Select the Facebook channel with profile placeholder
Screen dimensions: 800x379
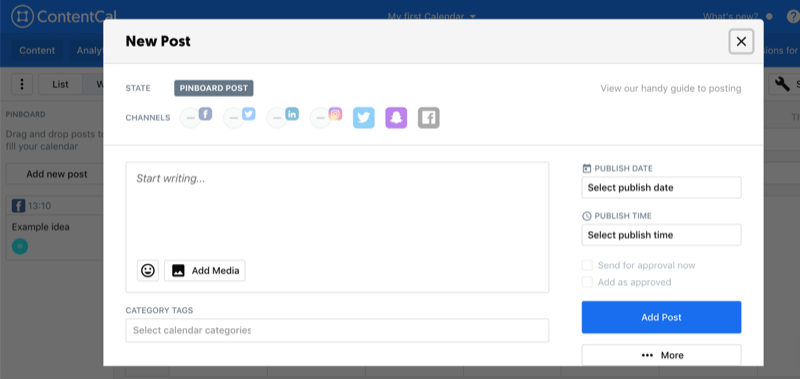pyautogui.click(x=196, y=117)
